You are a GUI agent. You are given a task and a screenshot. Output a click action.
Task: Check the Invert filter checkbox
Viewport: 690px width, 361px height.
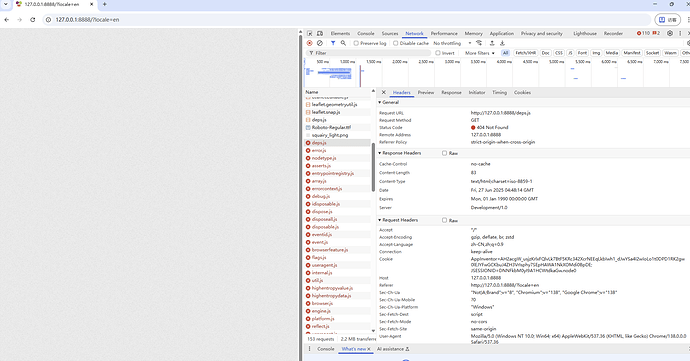(x=438, y=53)
